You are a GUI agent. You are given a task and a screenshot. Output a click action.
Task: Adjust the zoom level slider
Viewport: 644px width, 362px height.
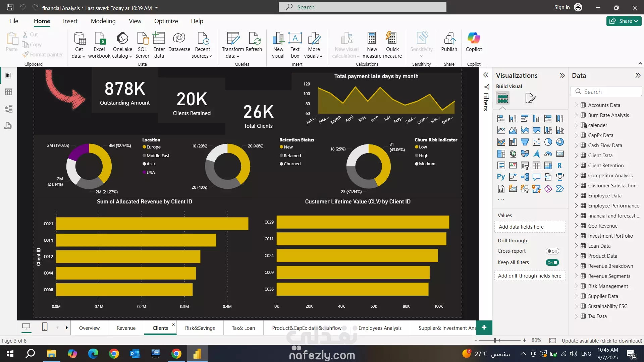tap(495, 340)
